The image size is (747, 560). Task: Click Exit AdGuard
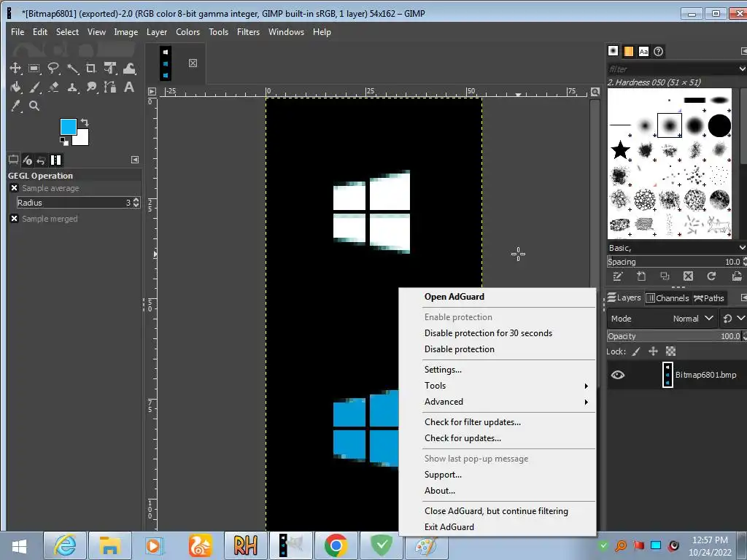tap(449, 527)
